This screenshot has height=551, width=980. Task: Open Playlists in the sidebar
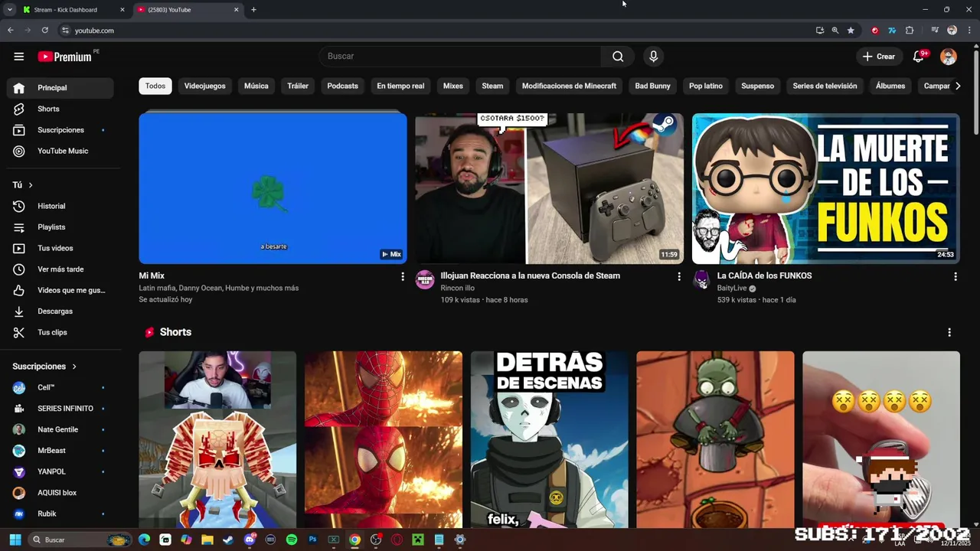(60, 227)
